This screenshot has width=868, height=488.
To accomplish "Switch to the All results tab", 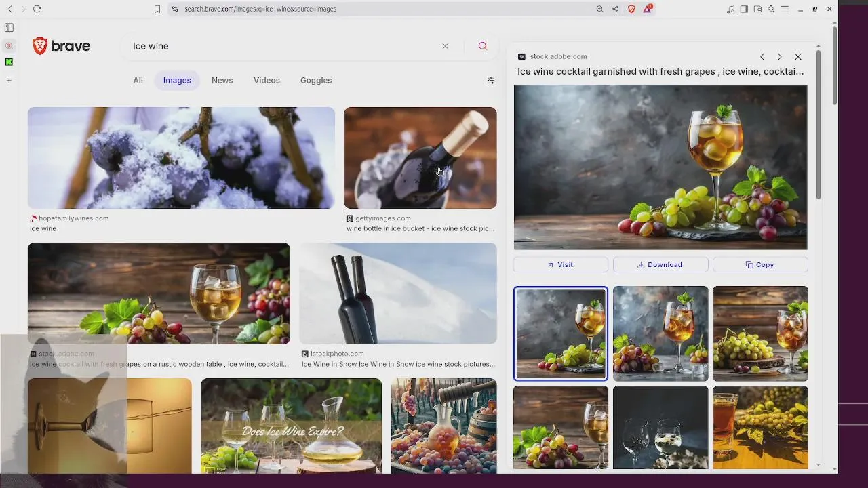I will pos(138,80).
